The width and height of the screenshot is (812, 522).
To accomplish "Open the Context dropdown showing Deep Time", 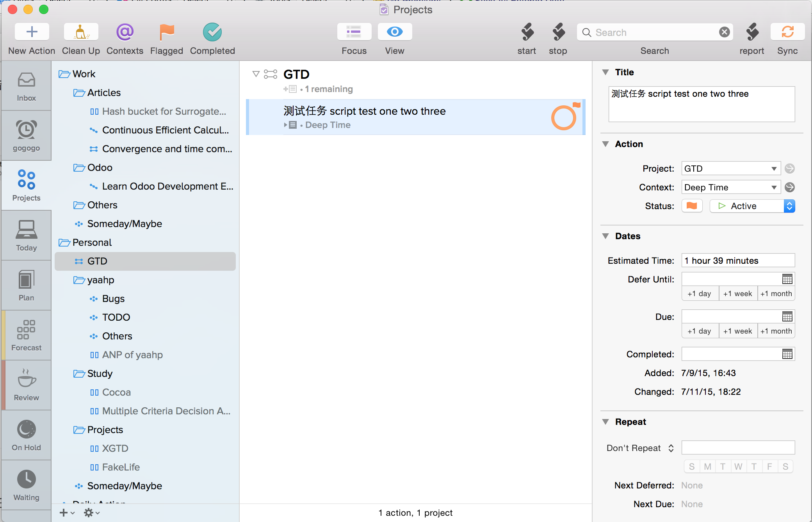I will 731,187.
